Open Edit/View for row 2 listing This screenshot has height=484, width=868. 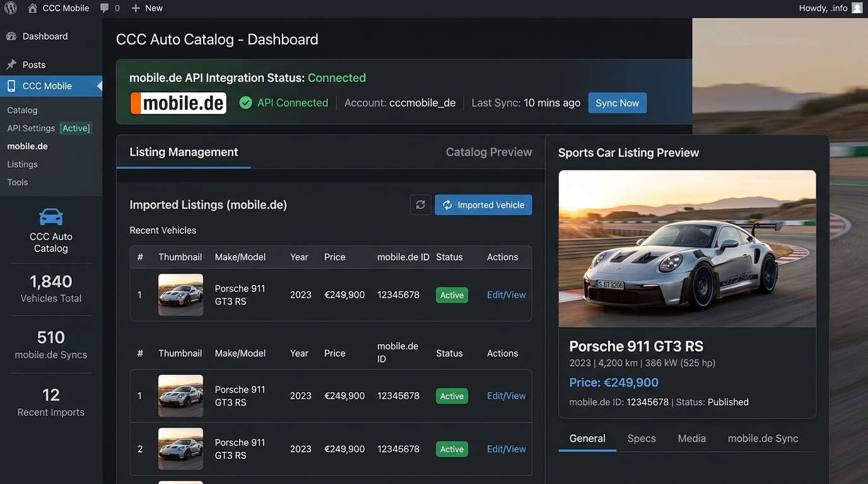click(506, 449)
